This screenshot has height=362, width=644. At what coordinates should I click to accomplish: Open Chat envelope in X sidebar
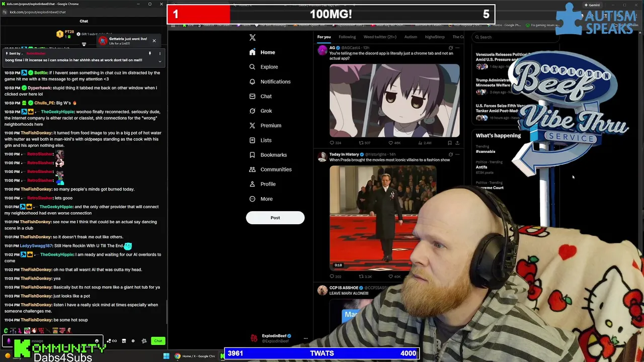252,96
